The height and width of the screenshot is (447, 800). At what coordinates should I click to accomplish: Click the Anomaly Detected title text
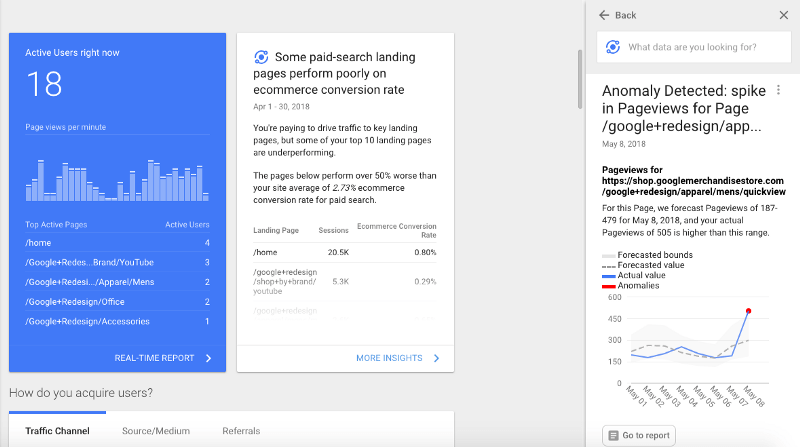tap(684, 108)
